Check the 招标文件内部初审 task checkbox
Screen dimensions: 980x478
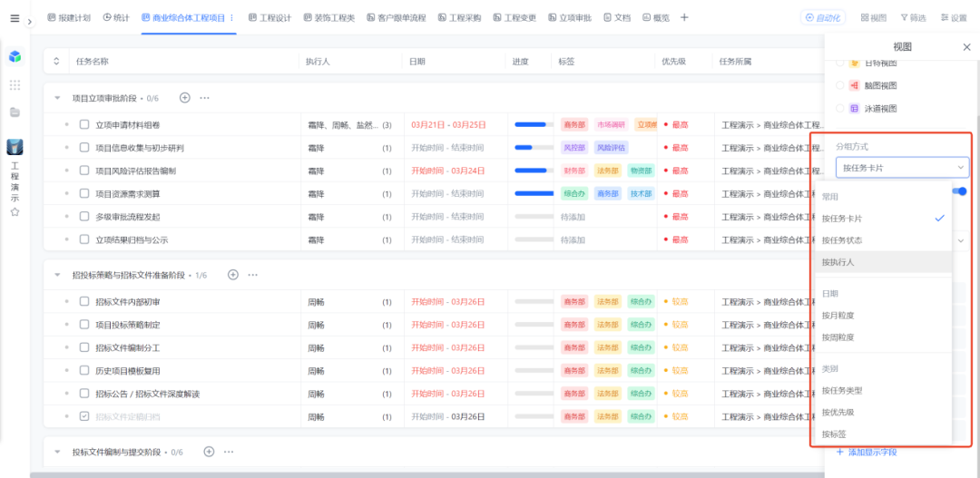pyautogui.click(x=84, y=301)
